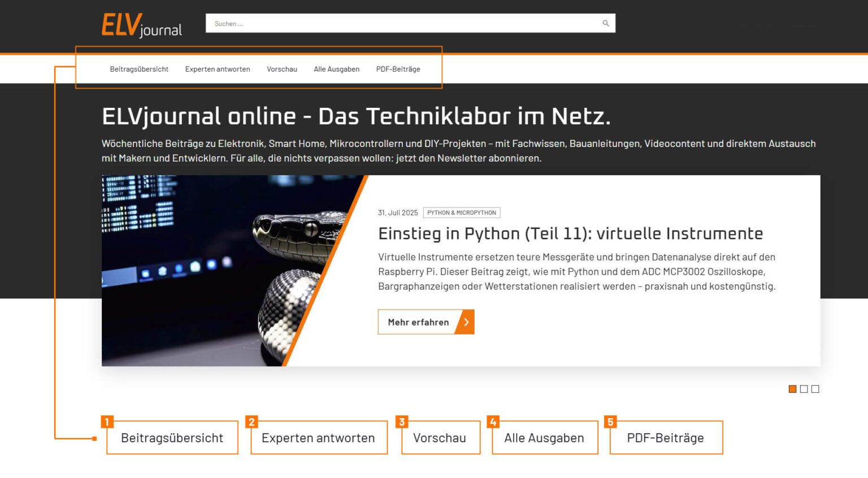Click the orange badge numbered 1
Image resolution: width=868 pixels, height=478 pixels.
point(107,421)
